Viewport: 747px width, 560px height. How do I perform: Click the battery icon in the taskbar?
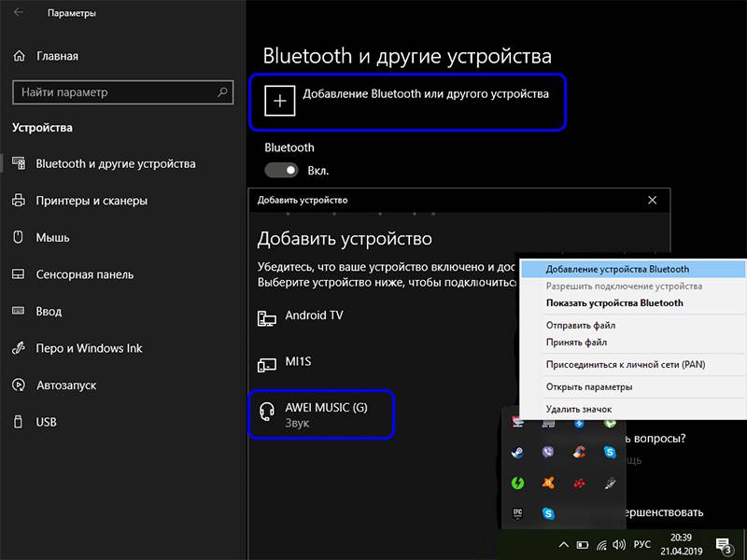[582, 545]
